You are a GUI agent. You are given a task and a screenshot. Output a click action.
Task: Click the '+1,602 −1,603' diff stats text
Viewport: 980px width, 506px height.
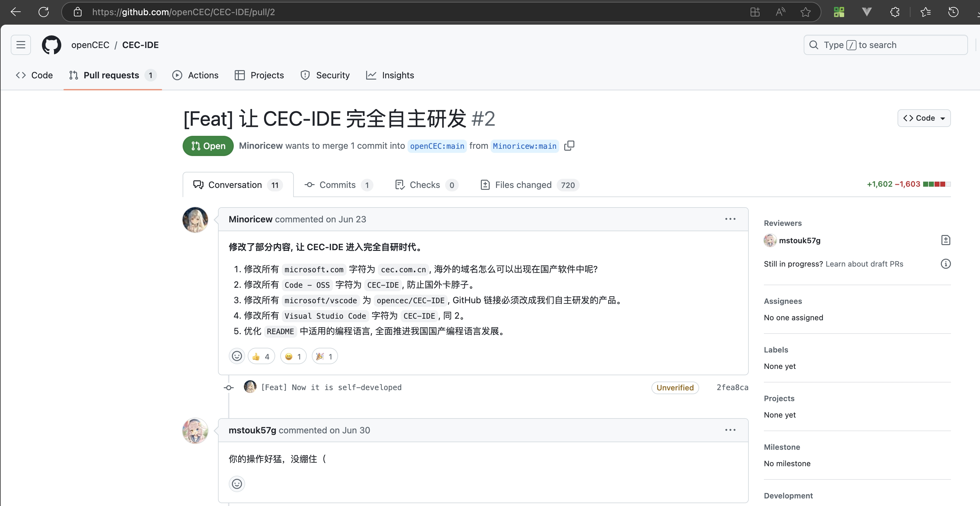coord(893,184)
